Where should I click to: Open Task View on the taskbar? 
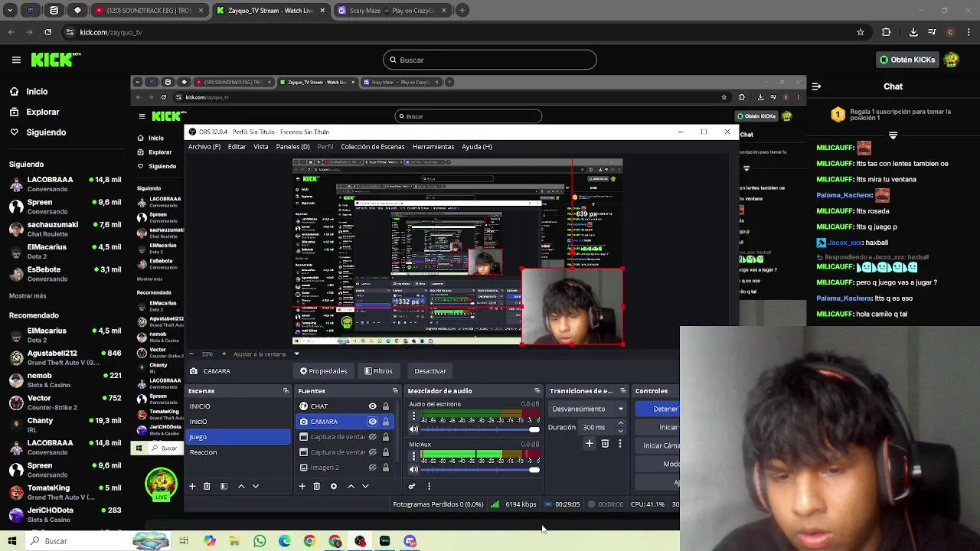[184, 541]
